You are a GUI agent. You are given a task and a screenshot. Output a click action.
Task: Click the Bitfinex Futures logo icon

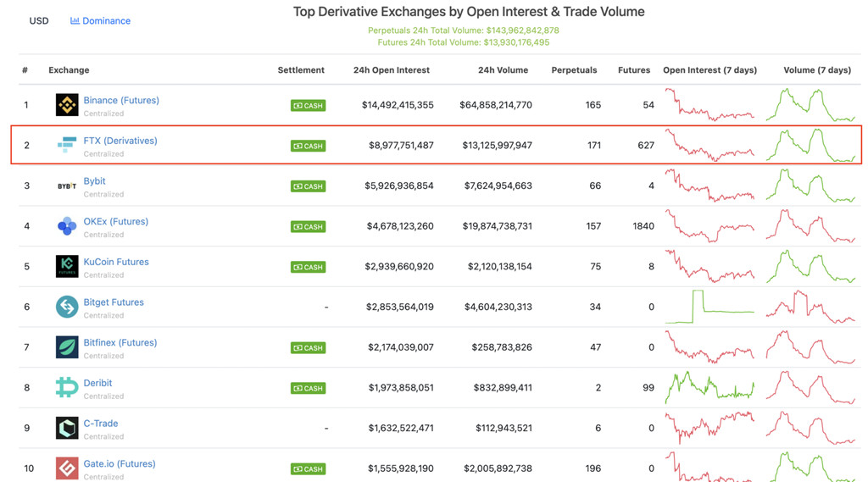point(67,347)
